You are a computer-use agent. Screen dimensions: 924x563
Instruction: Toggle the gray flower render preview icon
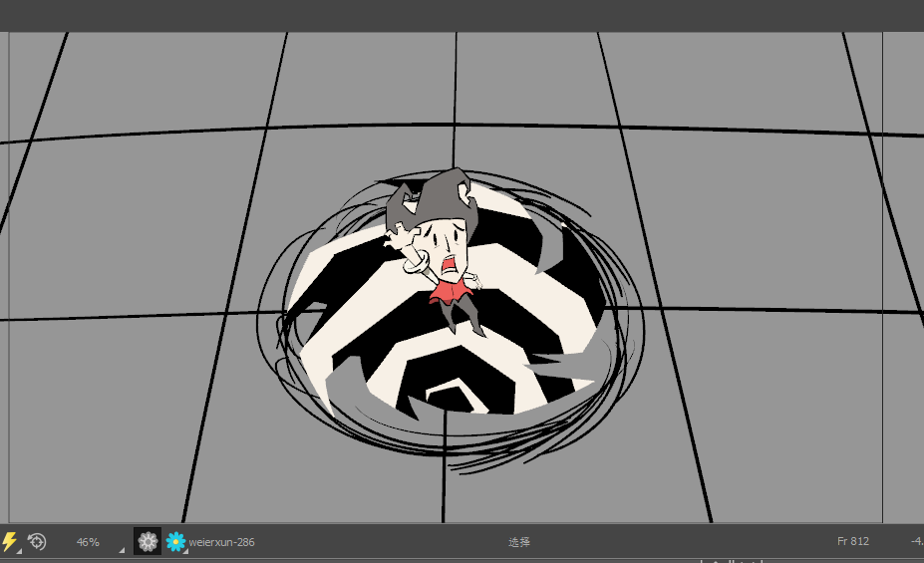coord(148,541)
